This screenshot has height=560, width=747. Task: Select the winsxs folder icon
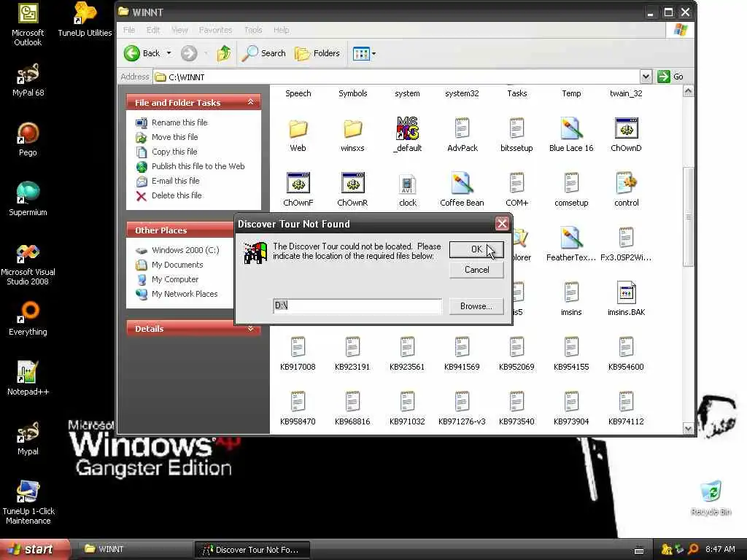point(352,135)
